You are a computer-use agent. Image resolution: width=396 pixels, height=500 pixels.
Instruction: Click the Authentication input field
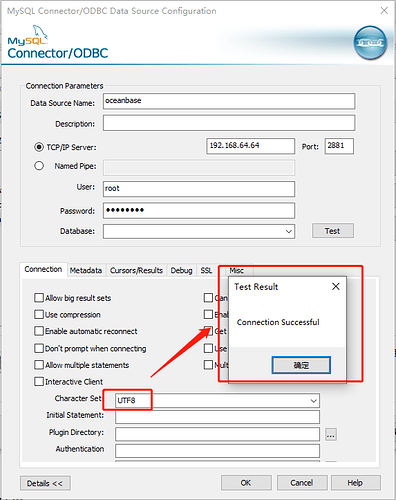[217, 451]
